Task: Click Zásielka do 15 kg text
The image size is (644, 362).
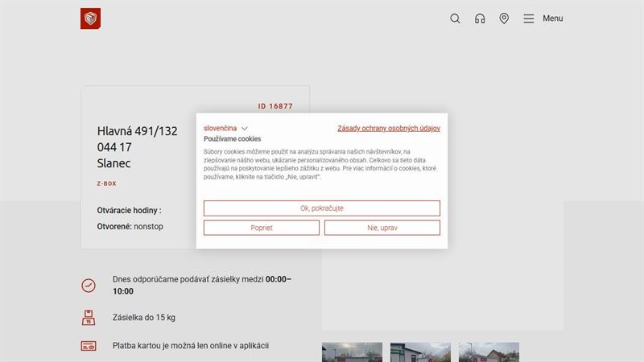Action: coord(144,318)
